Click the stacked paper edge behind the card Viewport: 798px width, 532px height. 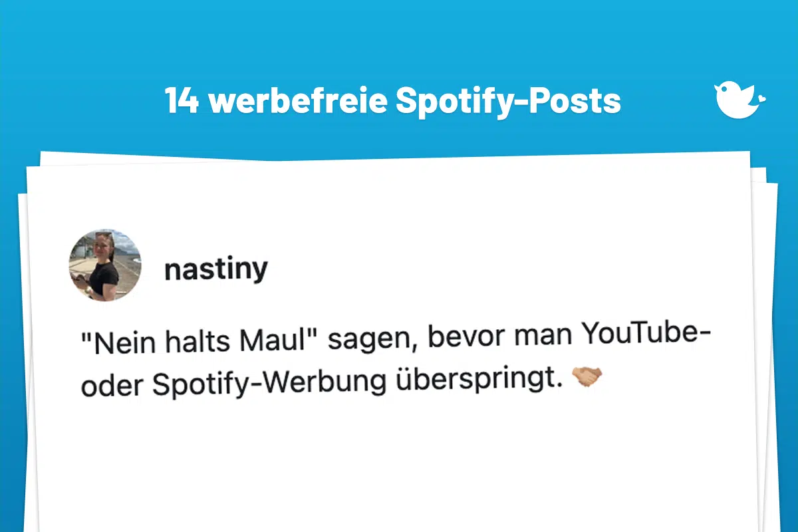click(767, 332)
